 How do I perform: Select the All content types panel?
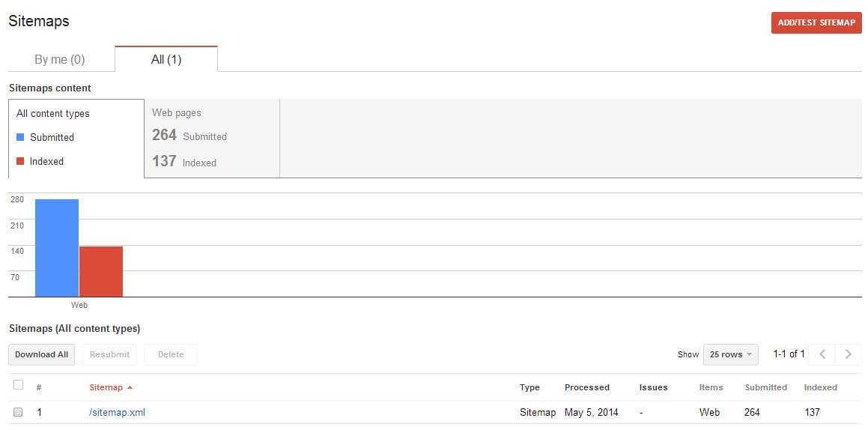76,139
